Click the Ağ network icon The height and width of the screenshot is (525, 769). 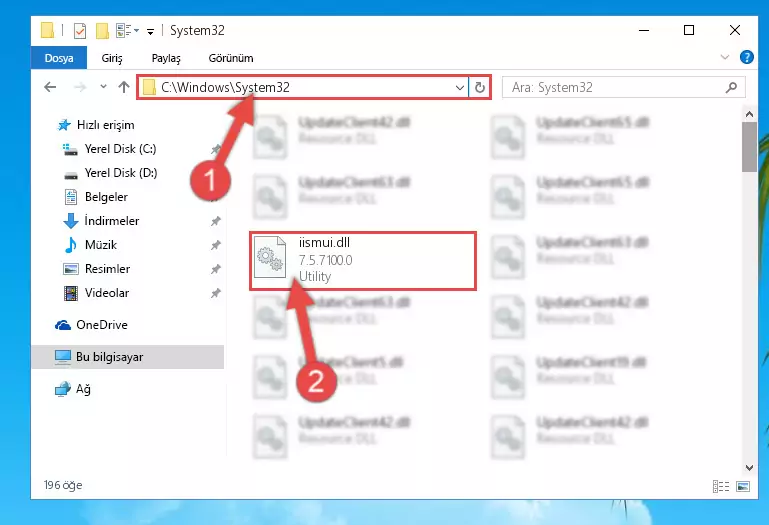63,389
